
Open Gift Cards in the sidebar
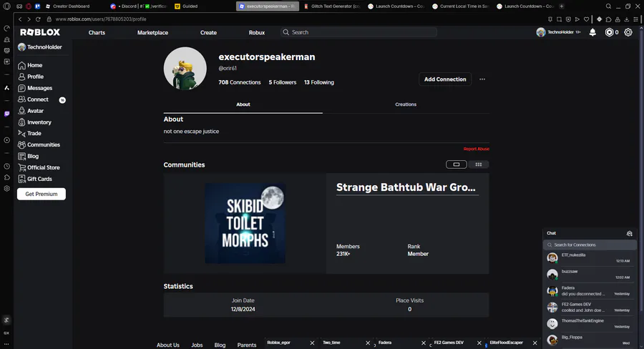pyautogui.click(x=35, y=179)
